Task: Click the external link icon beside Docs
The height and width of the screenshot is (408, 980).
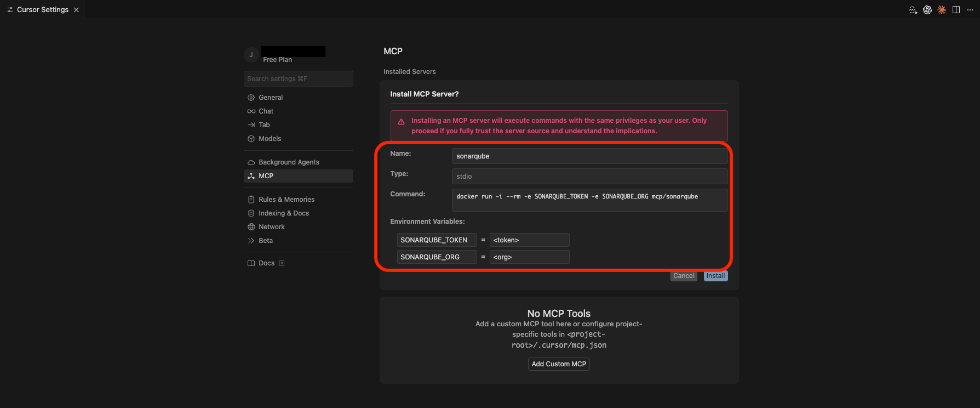Action: [x=282, y=263]
